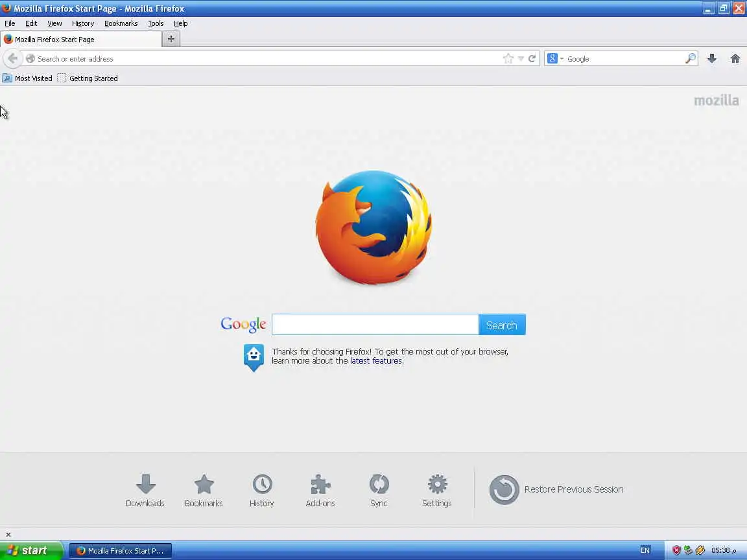Click the Getting Started bookmark
Image resolution: width=747 pixels, height=560 pixels.
click(88, 78)
